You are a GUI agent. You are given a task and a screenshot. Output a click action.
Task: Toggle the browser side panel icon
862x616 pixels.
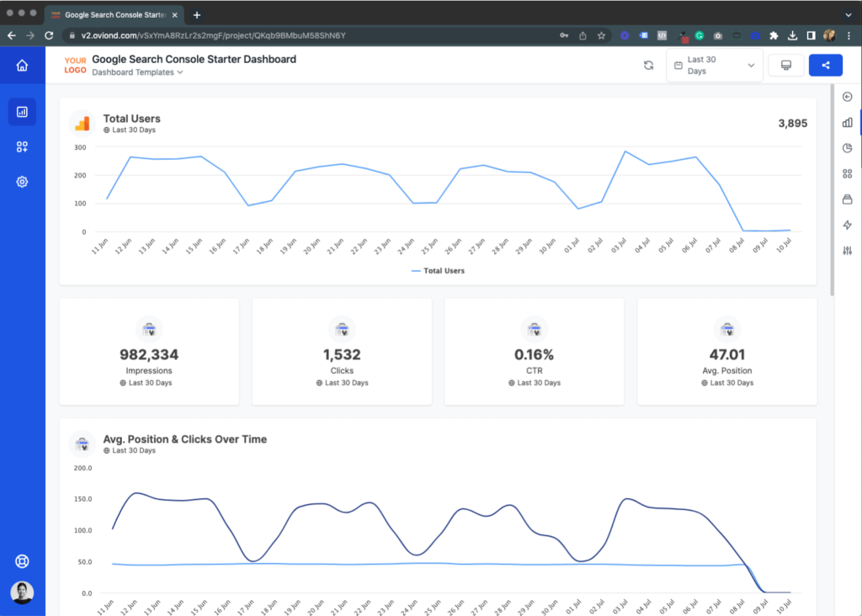tap(811, 35)
